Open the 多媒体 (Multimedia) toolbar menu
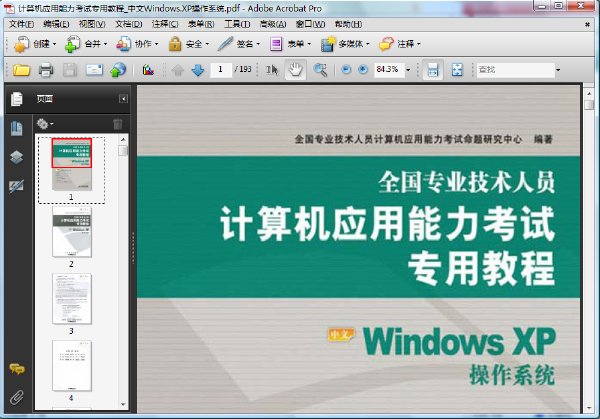The width and height of the screenshot is (600, 419). (345, 44)
